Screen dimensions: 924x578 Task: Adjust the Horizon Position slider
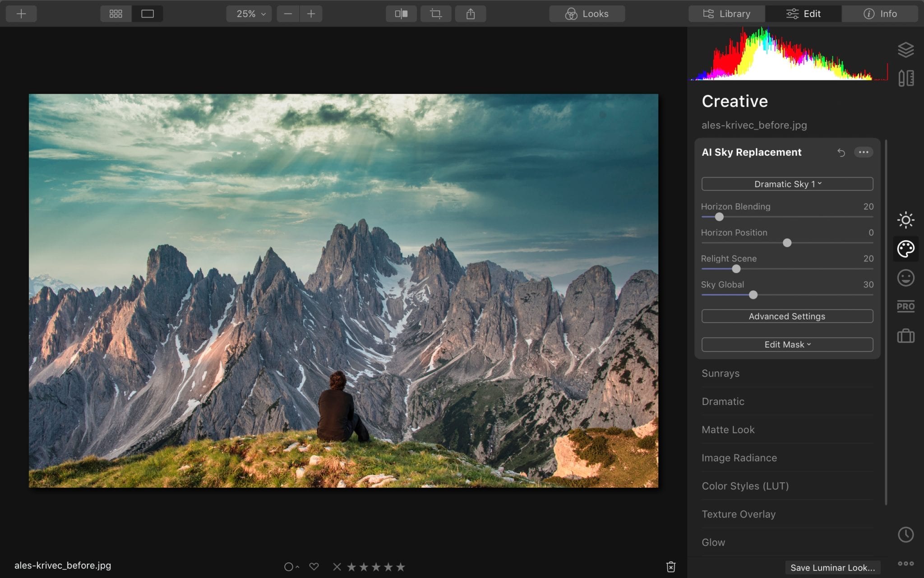pyautogui.click(x=787, y=243)
